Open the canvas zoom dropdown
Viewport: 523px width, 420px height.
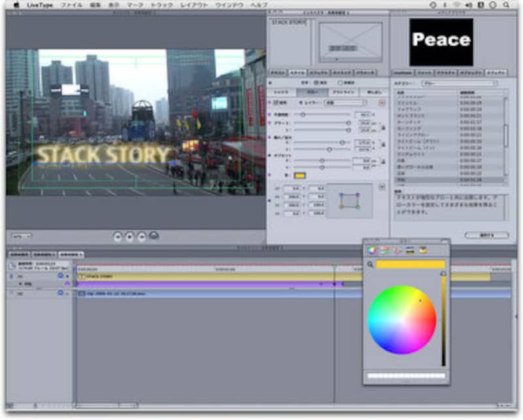(22, 236)
